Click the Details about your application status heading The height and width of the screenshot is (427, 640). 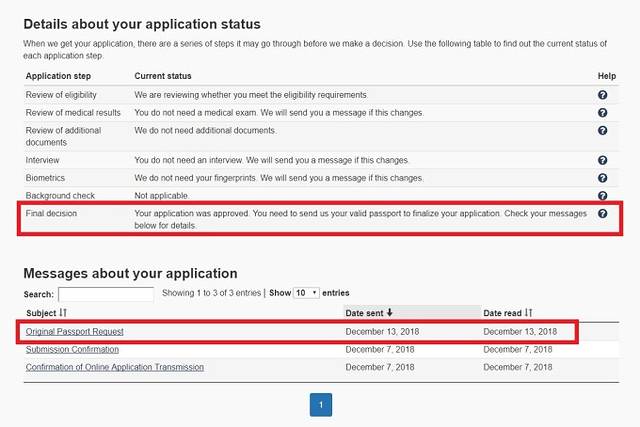[141, 23]
